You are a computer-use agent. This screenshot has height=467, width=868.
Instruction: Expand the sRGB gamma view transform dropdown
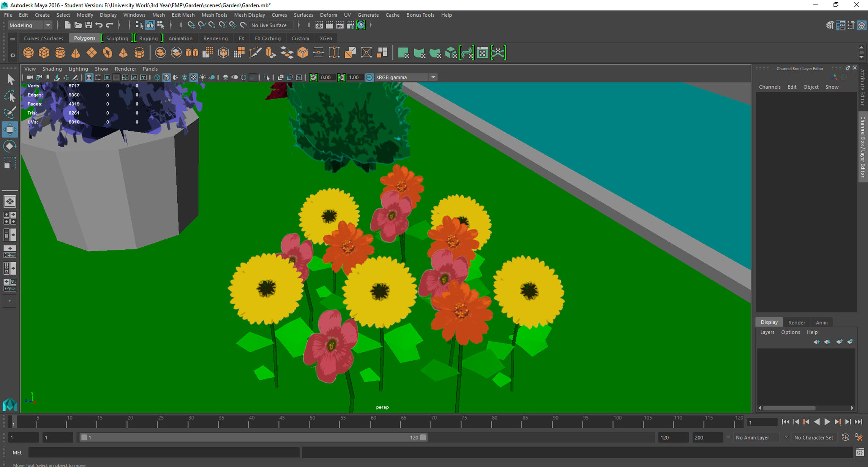coord(433,78)
